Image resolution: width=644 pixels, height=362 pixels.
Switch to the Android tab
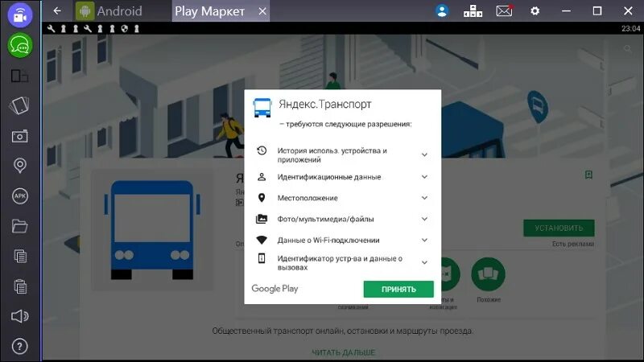pyautogui.click(x=109, y=11)
